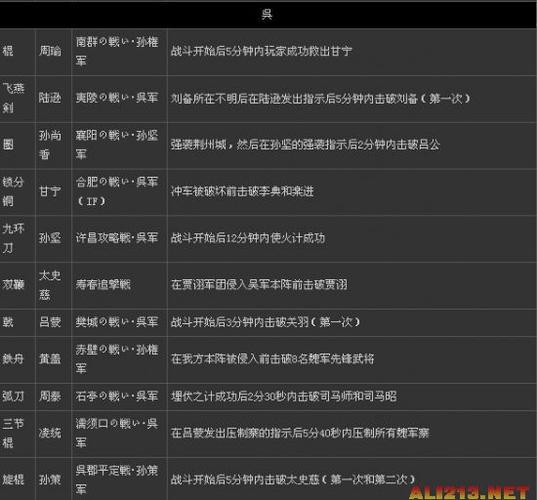The height and width of the screenshot is (500, 537).
Task: Click 许昌攻略戦·吳军 stage cell
Action: coord(119,239)
